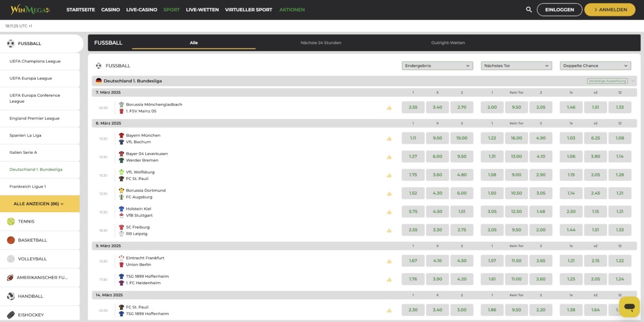The image size is (644, 322).
Task: Open Casino in top navigation
Action: 111,10
